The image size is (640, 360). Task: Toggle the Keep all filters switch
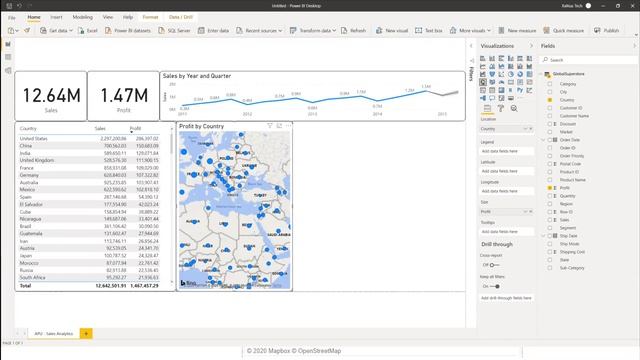tap(495, 286)
